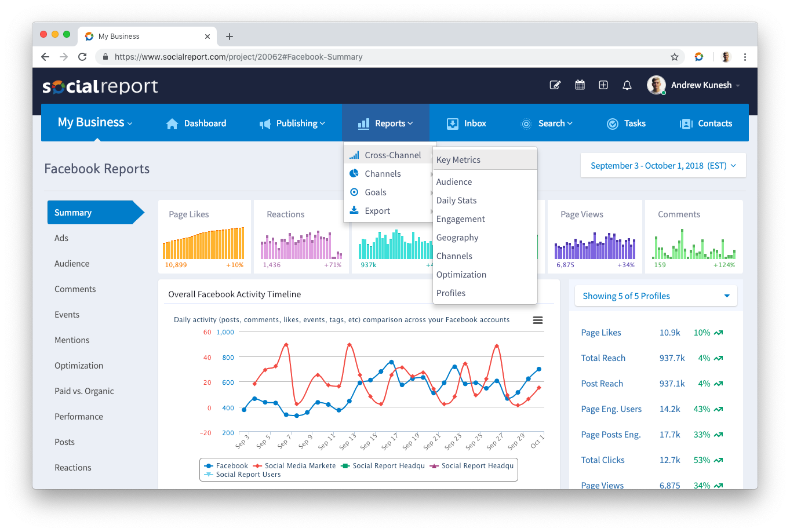Open the Performance sidebar section
Screen dimensions: 790x532
79,417
